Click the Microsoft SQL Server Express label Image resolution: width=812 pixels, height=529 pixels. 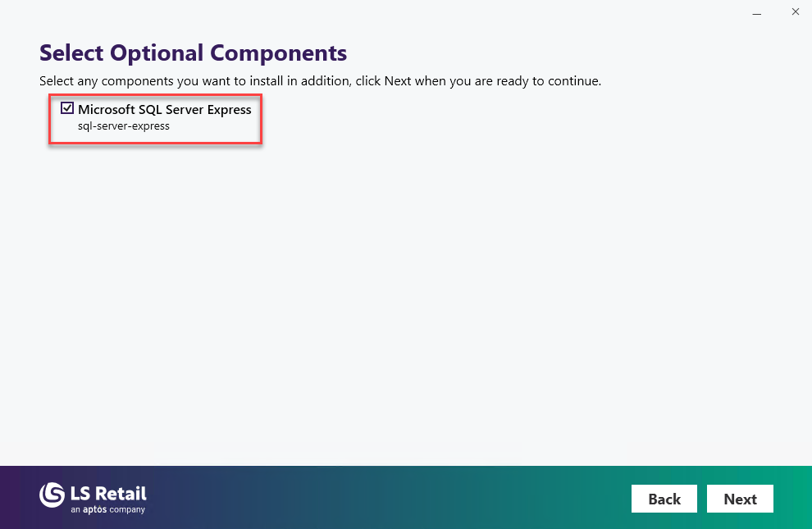point(164,109)
